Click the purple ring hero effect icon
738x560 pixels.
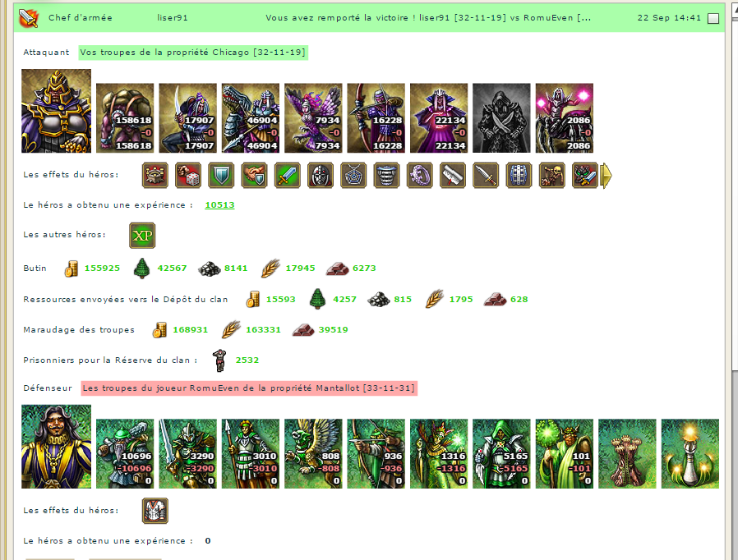[419, 176]
